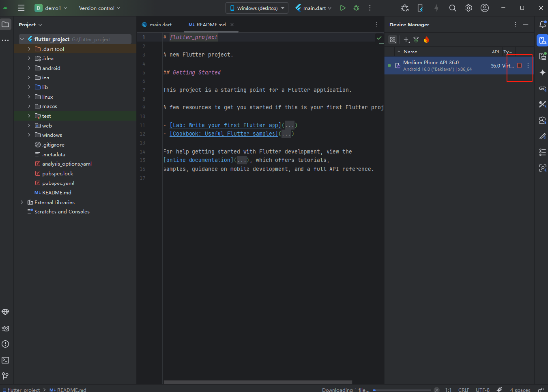
Task: Open the device mirroring phone icon
Action: (x=420, y=8)
